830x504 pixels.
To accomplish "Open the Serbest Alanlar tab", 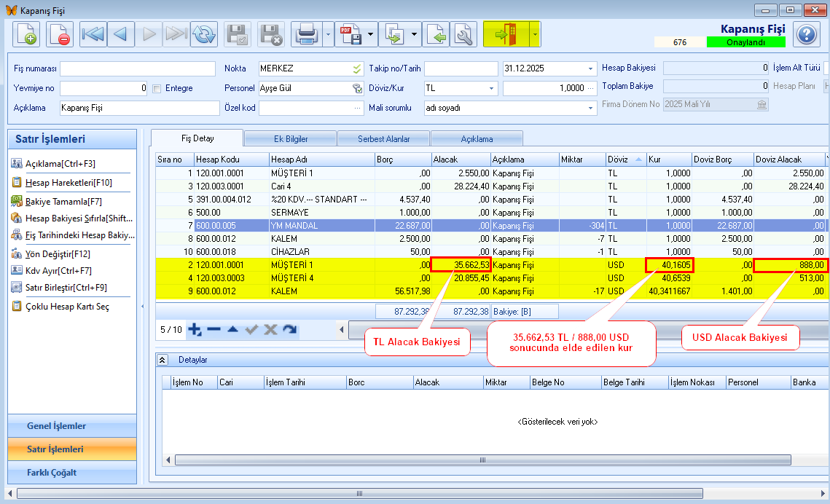I will 383,138.
